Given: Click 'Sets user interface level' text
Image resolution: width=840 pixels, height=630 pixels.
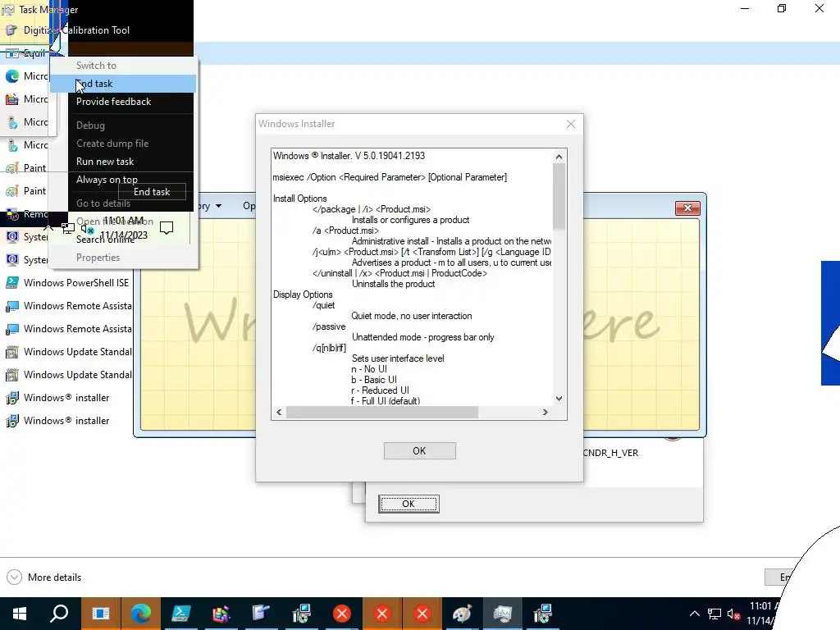Looking at the screenshot, I should 398,358.
